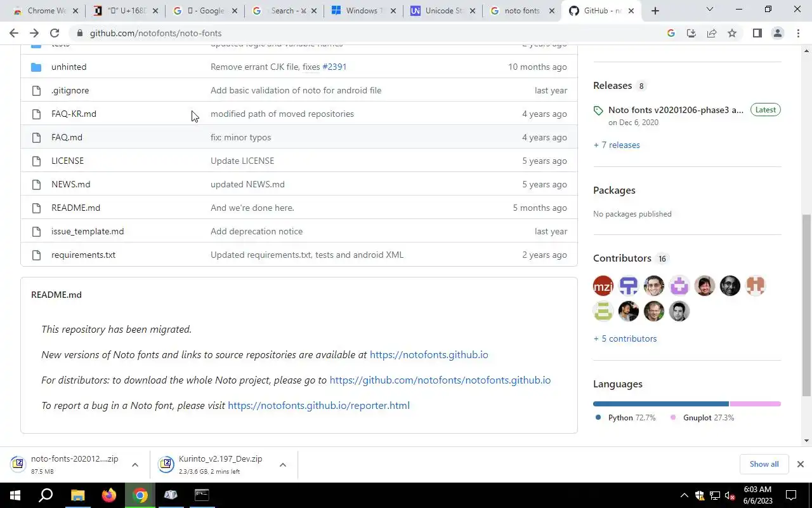Click the release tag icon
This screenshot has width=812, height=508.
coord(598,110)
